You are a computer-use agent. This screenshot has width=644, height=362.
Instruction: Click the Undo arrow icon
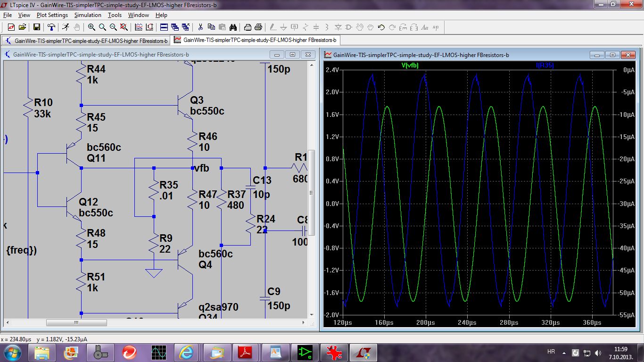point(381,27)
